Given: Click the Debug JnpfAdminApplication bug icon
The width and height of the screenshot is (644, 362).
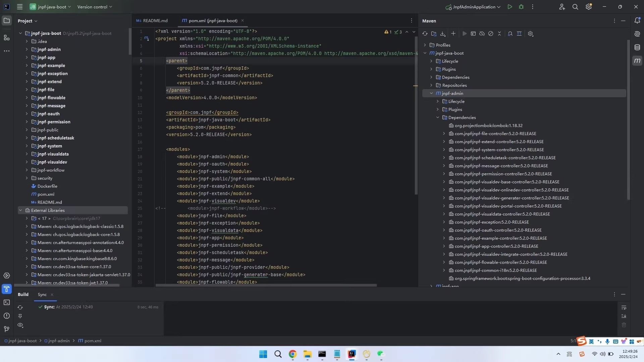Looking at the screenshot, I should pos(521,7).
